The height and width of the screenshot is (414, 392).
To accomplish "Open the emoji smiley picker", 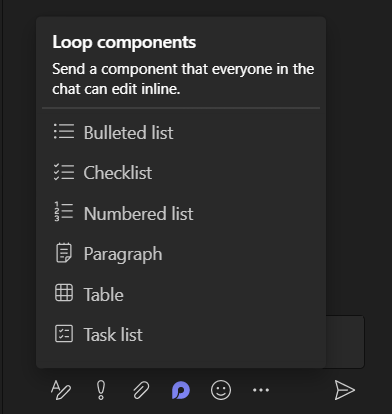I will pos(221,390).
